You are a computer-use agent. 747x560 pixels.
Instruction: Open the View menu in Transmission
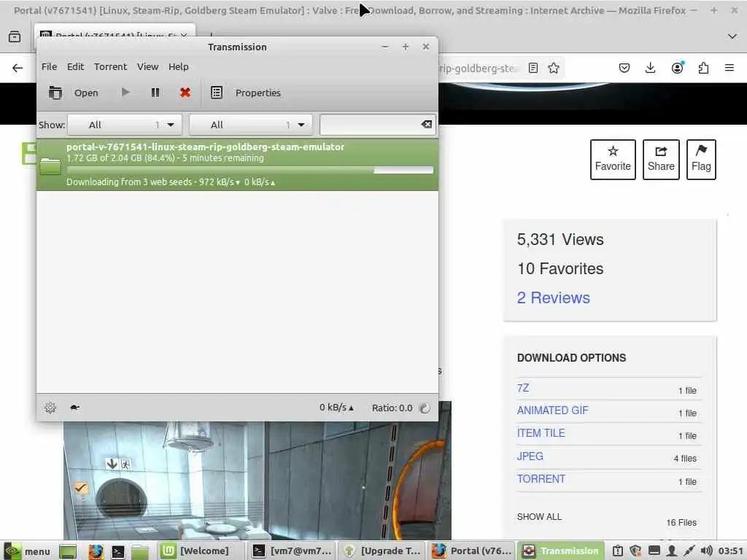point(147,66)
